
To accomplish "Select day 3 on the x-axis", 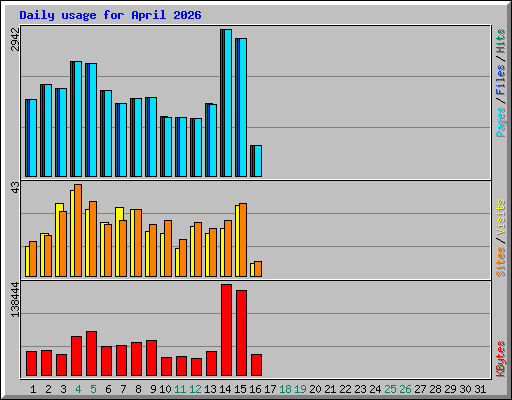I will coord(63,389).
